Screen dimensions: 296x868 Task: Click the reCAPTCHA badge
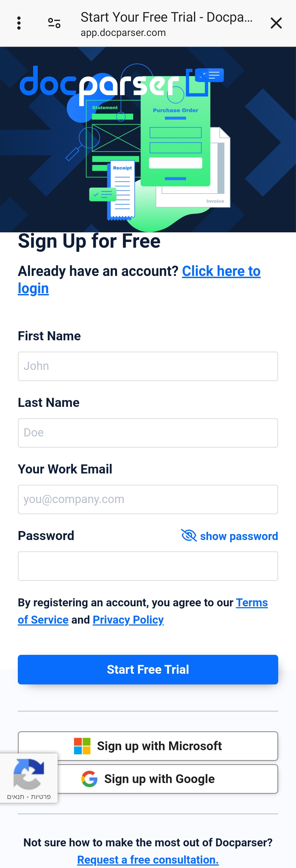pyautogui.click(x=29, y=778)
